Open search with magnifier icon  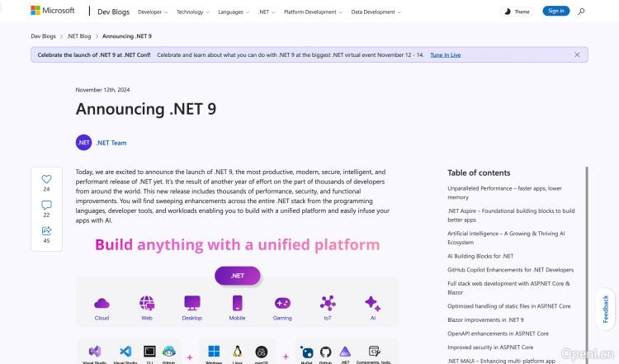point(581,12)
